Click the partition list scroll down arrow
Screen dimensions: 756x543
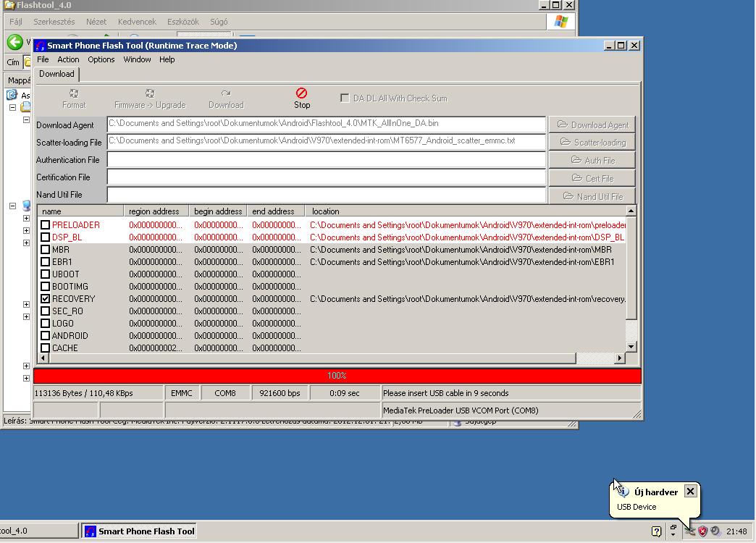[631, 346]
